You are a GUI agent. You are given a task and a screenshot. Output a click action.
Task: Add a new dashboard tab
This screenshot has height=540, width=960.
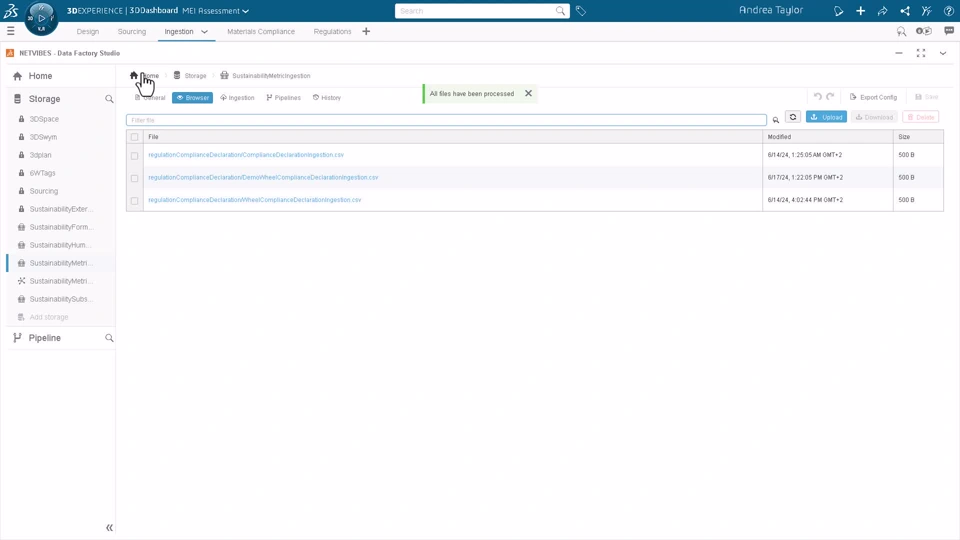point(366,31)
